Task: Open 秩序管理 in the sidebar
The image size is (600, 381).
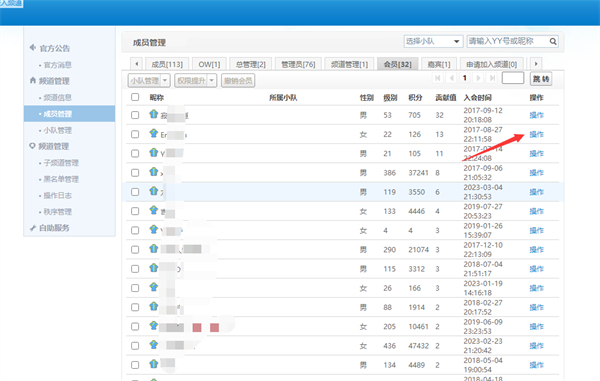Action: pyautogui.click(x=57, y=212)
